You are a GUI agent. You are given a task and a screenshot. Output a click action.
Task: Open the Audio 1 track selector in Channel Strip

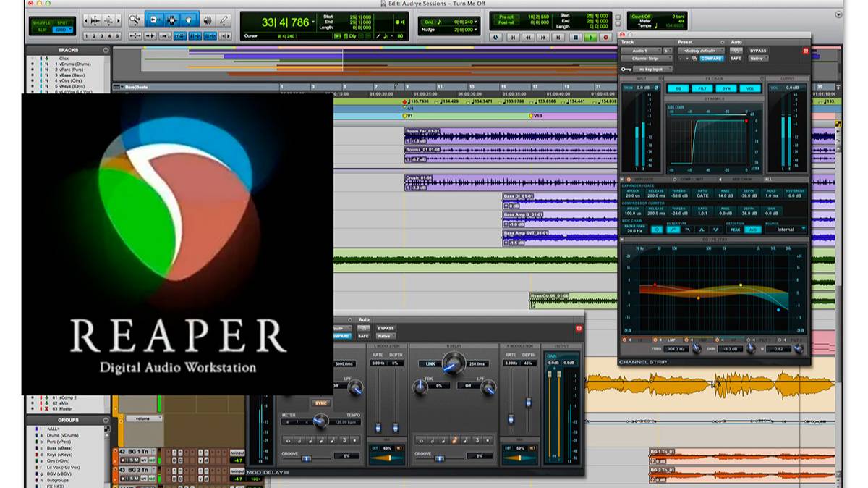(641, 51)
